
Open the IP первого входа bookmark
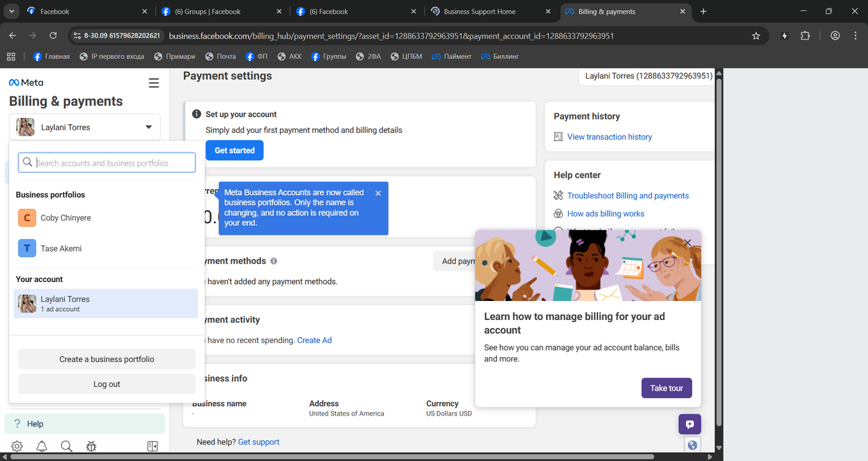point(111,56)
